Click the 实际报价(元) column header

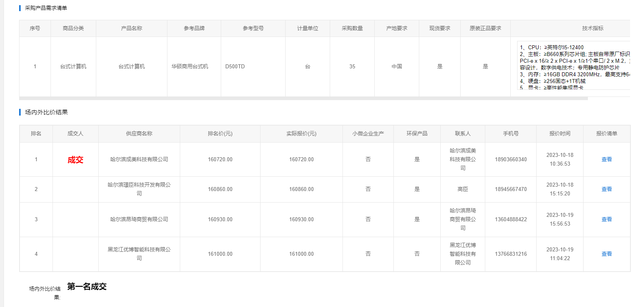(301, 133)
